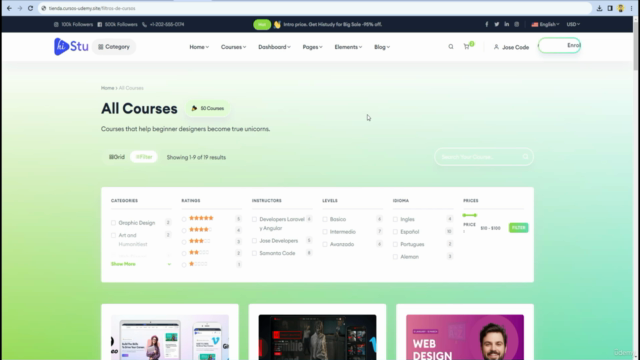Open the Jose Code user account
The height and width of the screenshot is (360, 640).
coord(511,47)
